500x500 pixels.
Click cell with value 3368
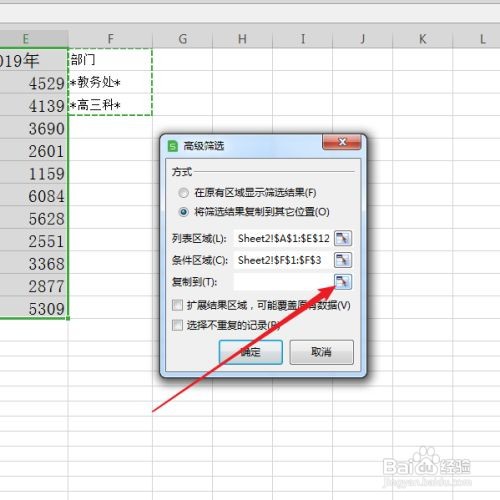pyautogui.click(x=34, y=264)
